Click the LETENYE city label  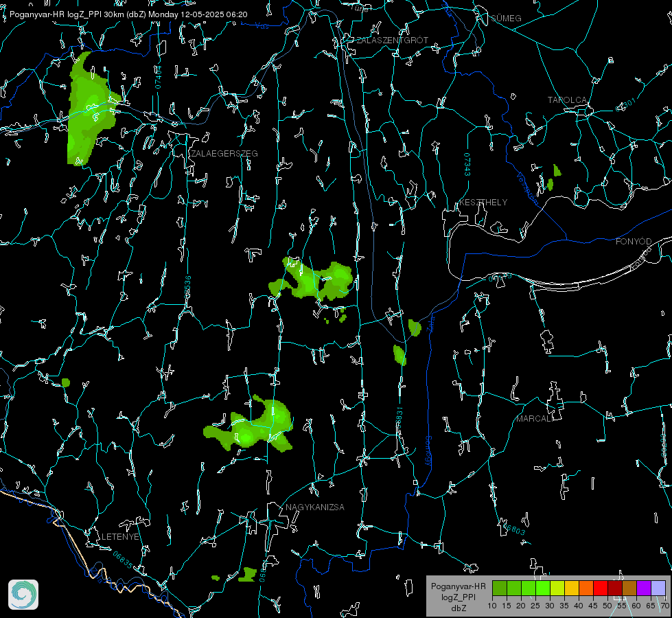(120, 537)
